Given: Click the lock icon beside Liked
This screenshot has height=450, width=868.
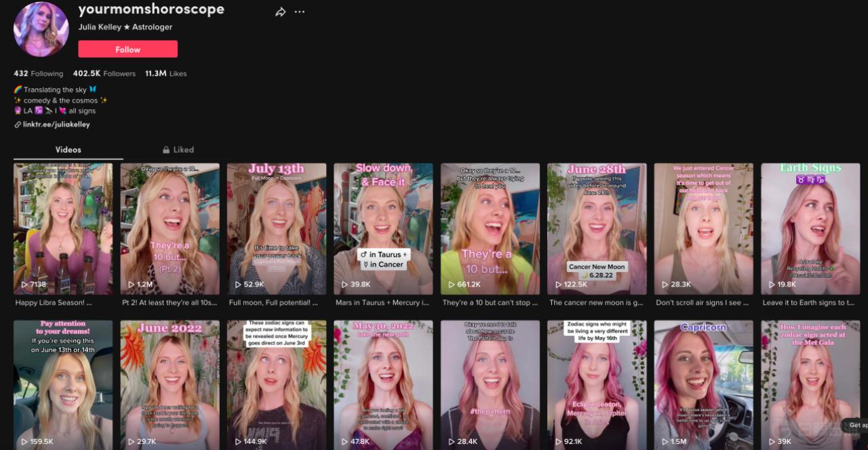Looking at the screenshot, I should [x=165, y=149].
